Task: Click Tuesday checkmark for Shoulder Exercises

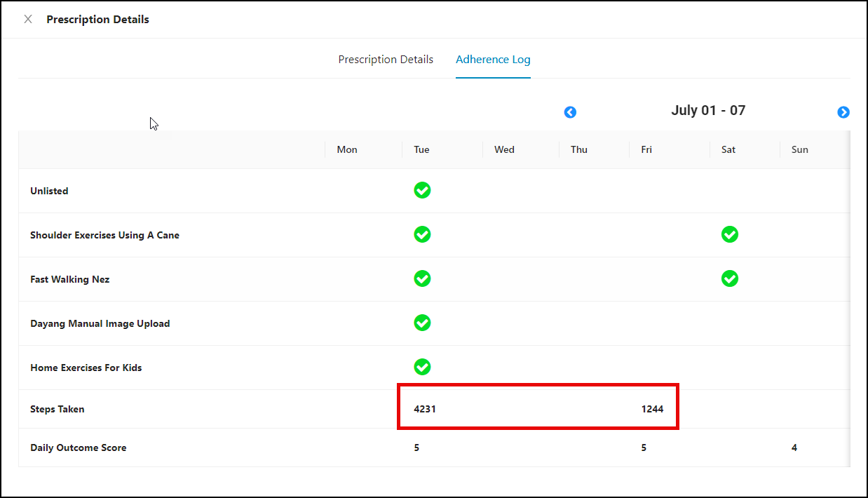Action: click(422, 234)
